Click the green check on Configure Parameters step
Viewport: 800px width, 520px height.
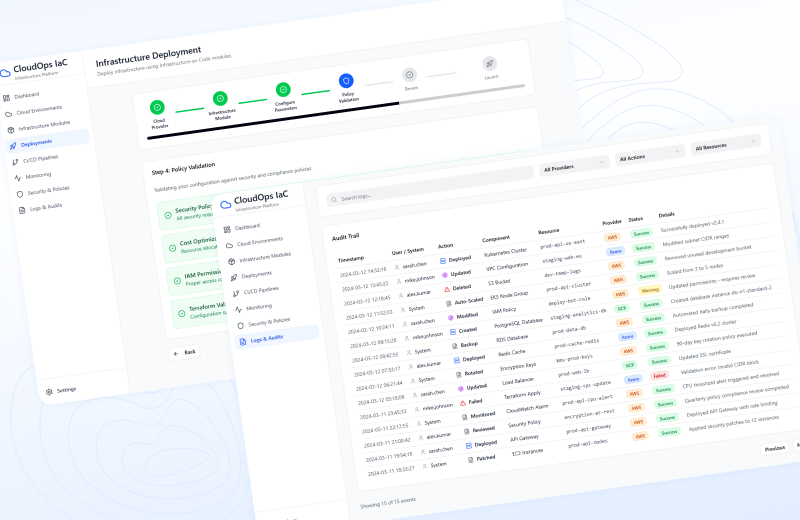(x=283, y=90)
